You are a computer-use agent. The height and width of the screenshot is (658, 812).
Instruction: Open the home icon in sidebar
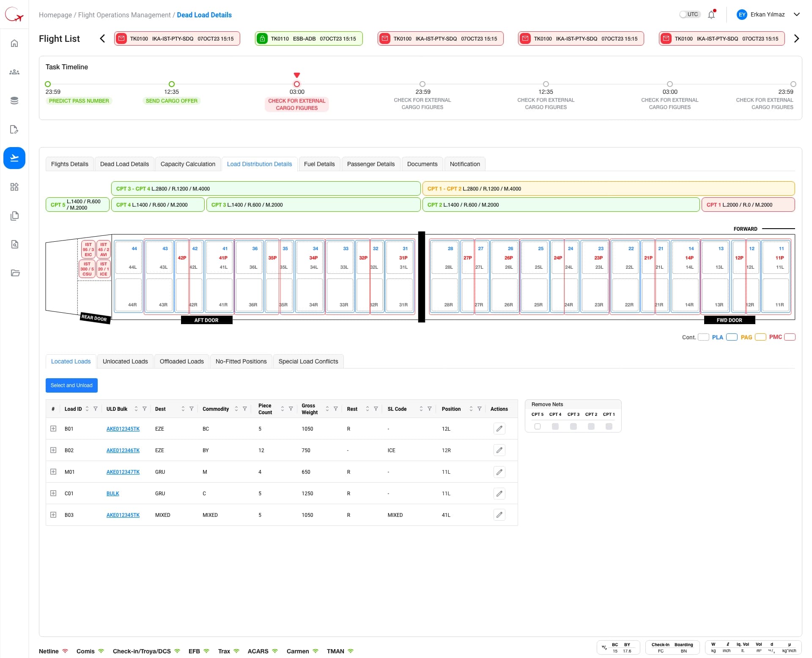click(14, 43)
